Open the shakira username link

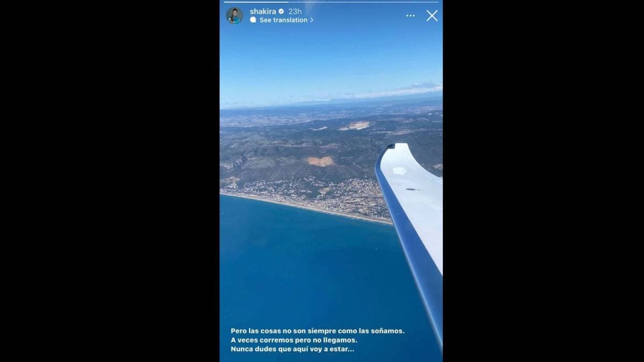coord(263,11)
